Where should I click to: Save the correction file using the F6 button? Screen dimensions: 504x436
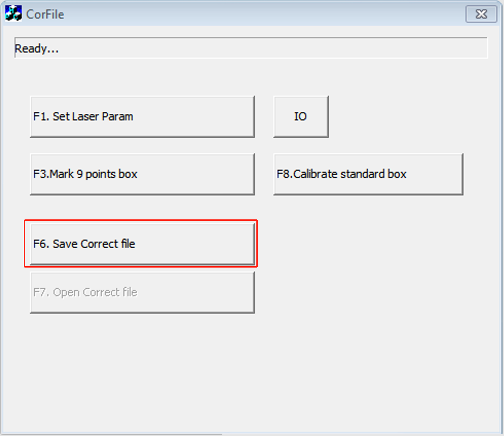pos(142,244)
